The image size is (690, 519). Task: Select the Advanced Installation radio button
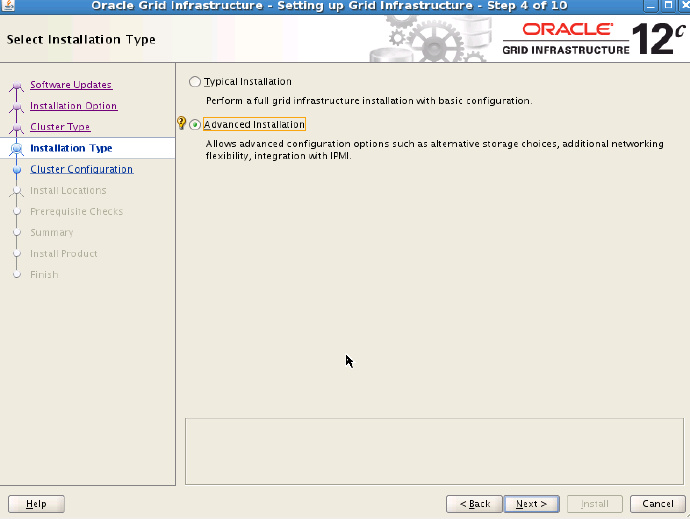[195, 125]
